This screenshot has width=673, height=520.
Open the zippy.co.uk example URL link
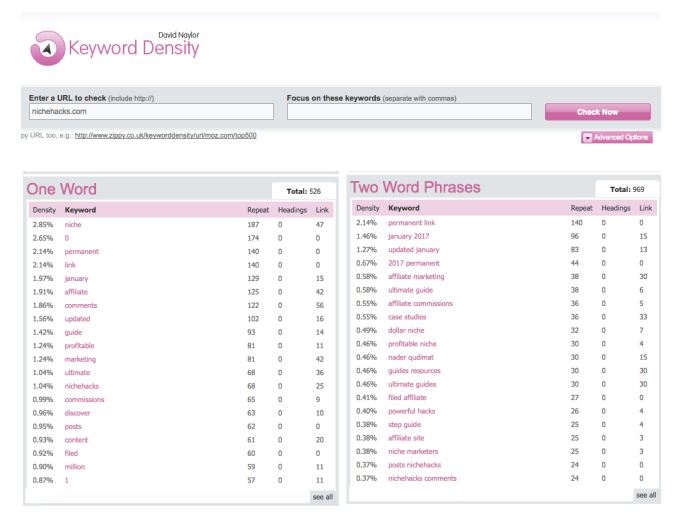click(166, 135)
